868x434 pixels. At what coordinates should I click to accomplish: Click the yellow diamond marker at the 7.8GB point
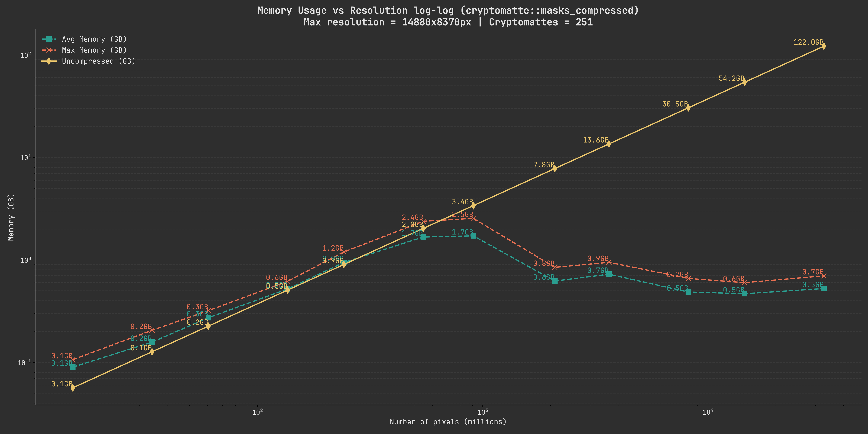(x=555, y=169)
